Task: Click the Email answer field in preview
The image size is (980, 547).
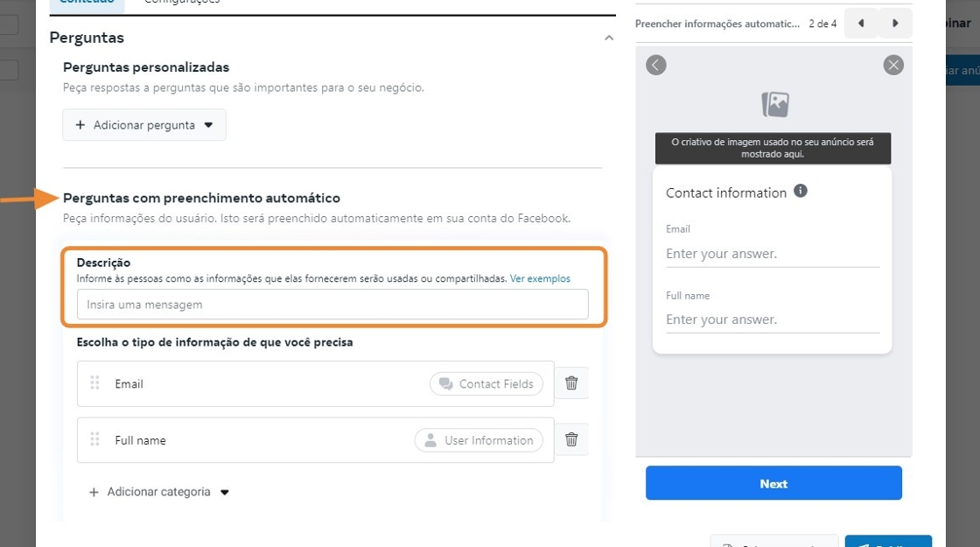Action: point(772,254)
